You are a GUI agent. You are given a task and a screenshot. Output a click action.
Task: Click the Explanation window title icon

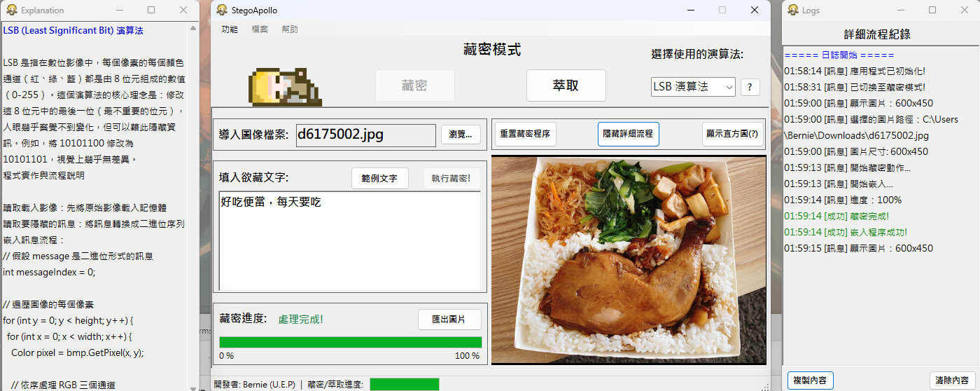11,10
